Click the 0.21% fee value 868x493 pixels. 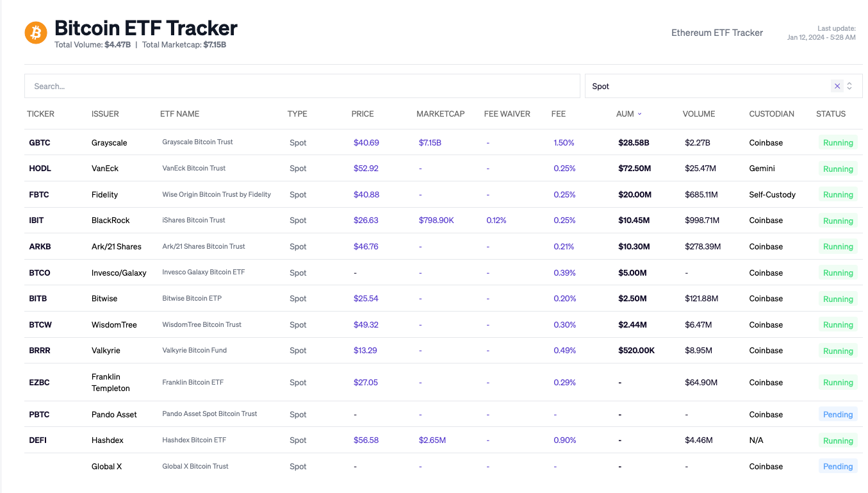(564, 247)
